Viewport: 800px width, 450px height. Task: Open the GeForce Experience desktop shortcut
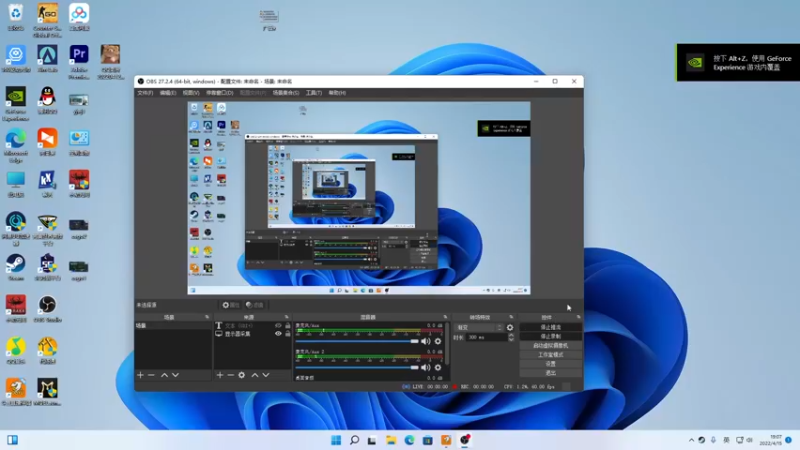click(x=16, y=104)
